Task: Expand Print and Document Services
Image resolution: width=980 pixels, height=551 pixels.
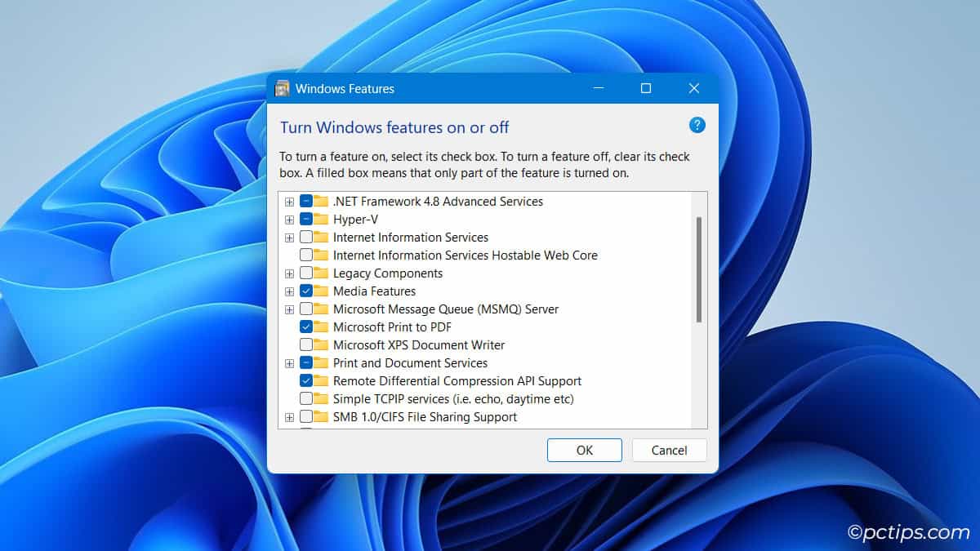Action: pyautogui.click(x=290, y=362)
